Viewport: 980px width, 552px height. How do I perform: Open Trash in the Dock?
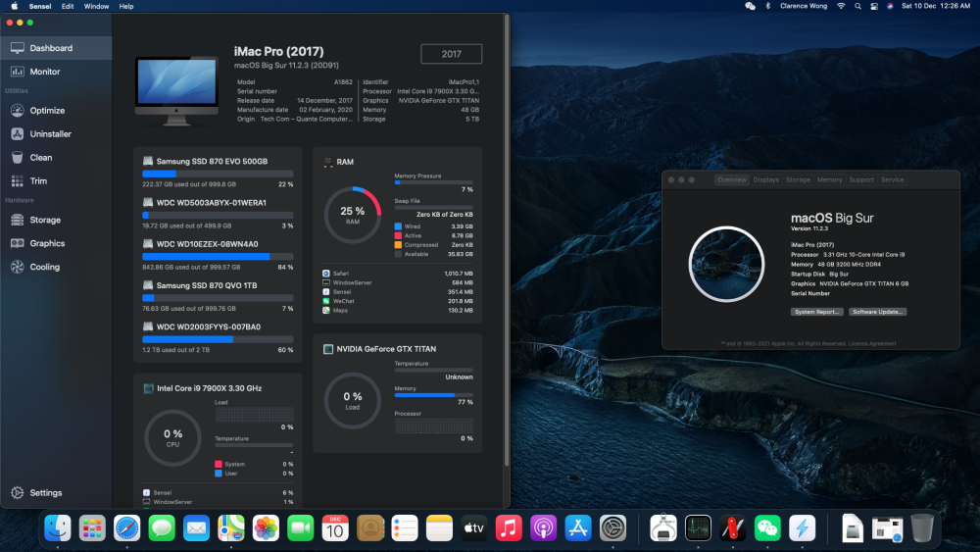(922, 528)
